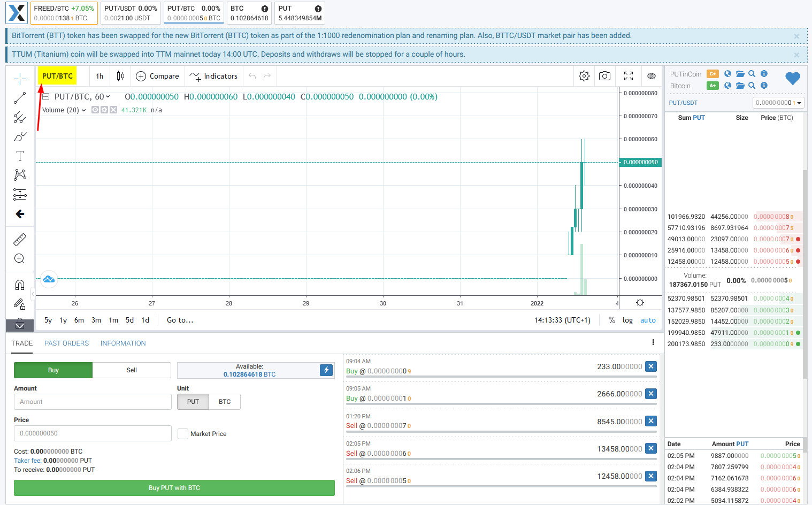Open FREED/BTC ticker tab
Image resolution: width=812 pixels, height=505 pixels.
tap(64, 13)
